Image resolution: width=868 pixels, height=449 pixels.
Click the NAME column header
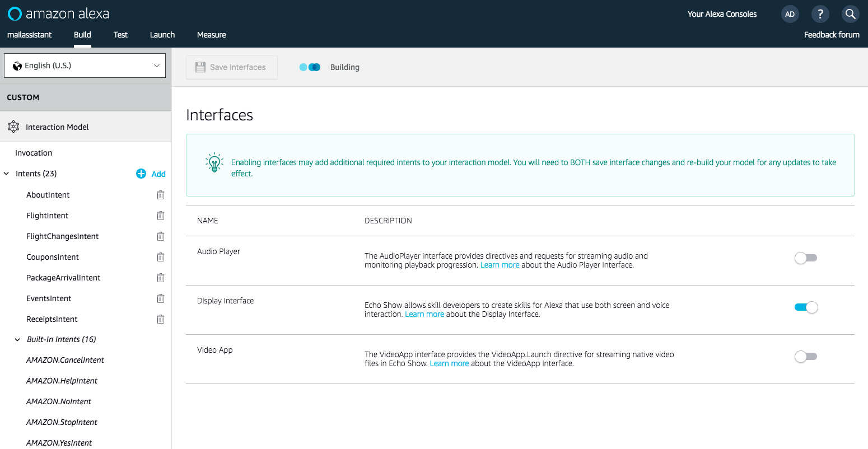[208, 221]
